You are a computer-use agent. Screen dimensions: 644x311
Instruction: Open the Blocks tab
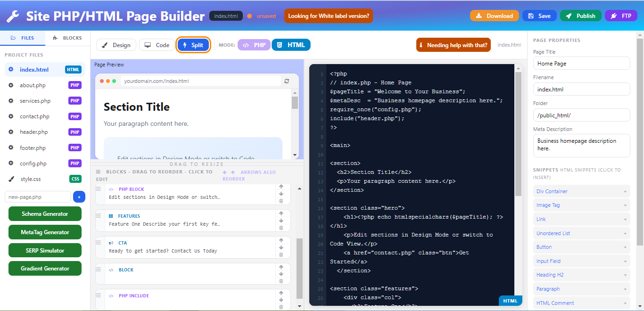(x=67, y=38)
